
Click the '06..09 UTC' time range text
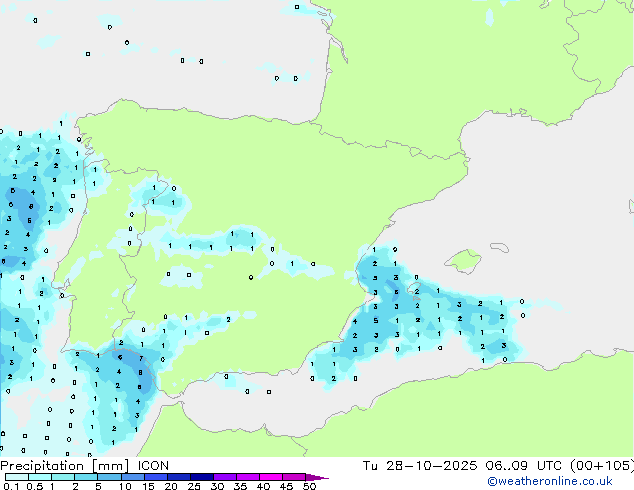(x=524, y=466)
